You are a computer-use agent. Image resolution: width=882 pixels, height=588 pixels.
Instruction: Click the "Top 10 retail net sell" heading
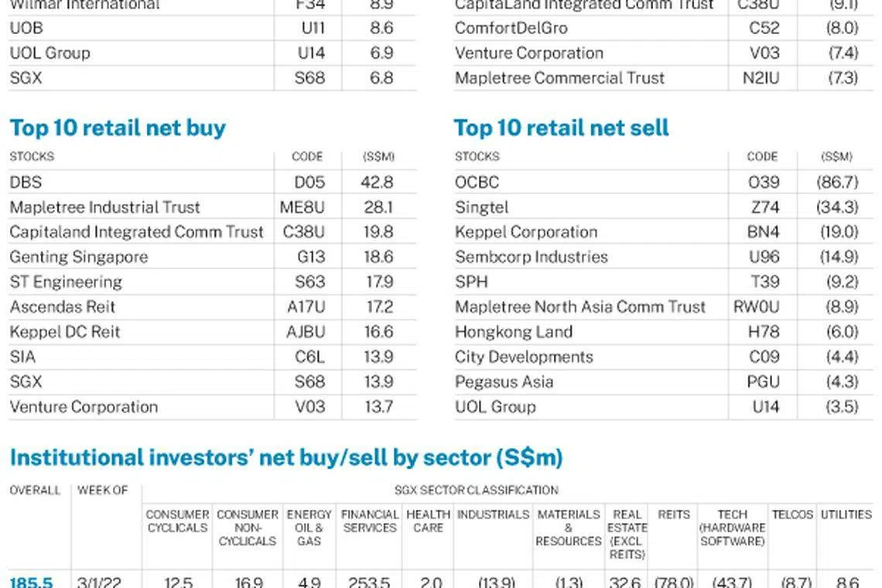pyautogui.click(x=561, y=128)
